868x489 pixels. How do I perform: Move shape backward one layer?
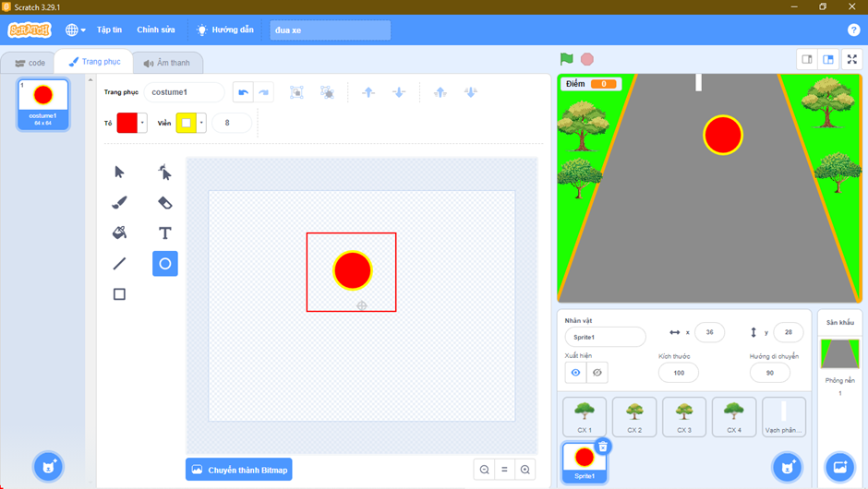click(x=399, y=92)
